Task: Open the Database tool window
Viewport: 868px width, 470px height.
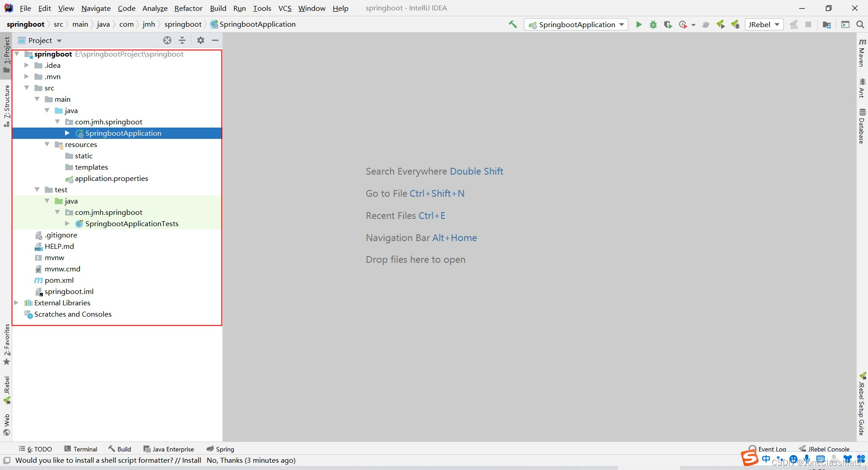Action: click(x=862, y=126)
